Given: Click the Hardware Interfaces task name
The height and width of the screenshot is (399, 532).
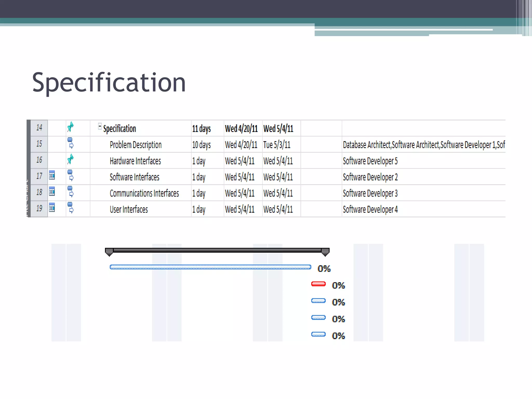Looking at the screenshot, I should [x=135, y=161].
